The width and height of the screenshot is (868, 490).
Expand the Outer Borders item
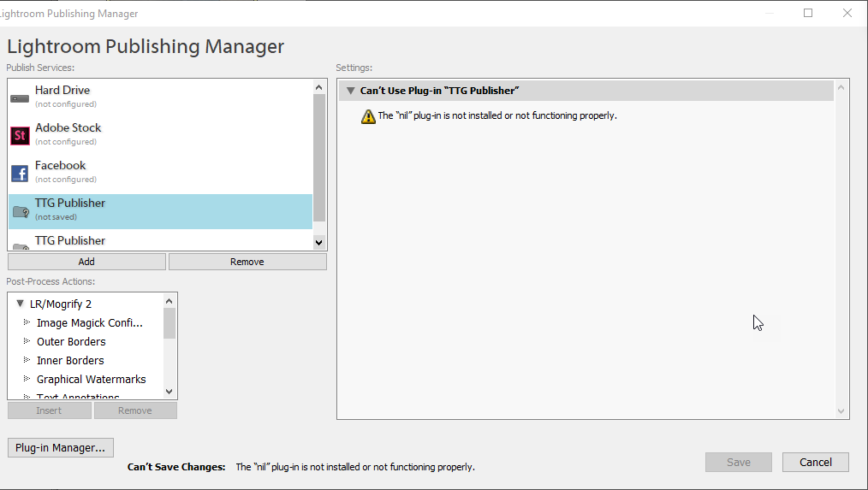point(27,341)
